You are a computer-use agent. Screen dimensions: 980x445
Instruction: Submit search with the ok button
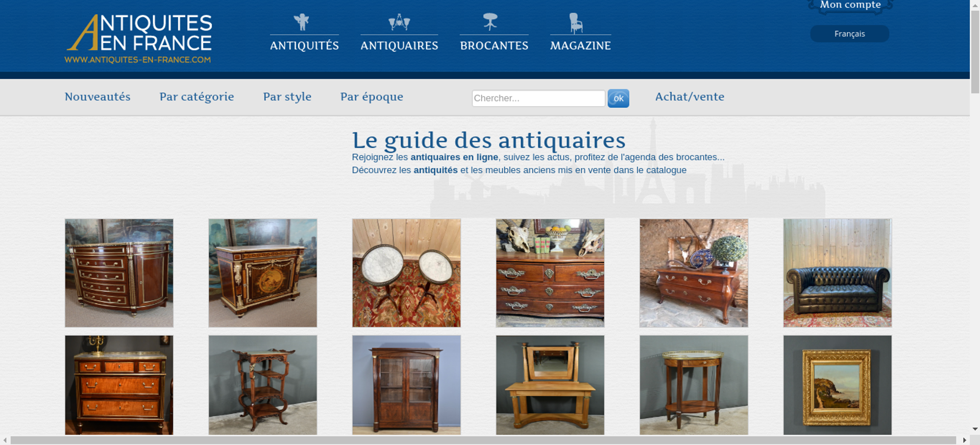coord(618,98)
